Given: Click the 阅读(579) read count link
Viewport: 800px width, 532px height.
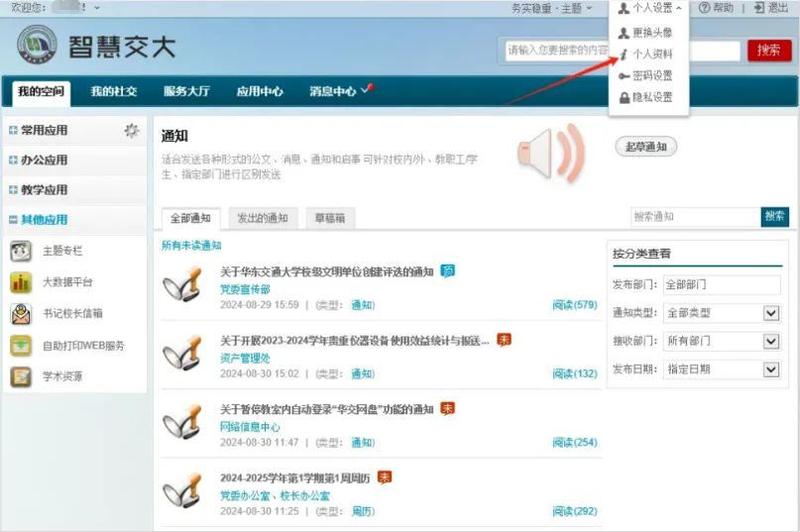Looking at the screenshot, I should (x=575, y=305).
